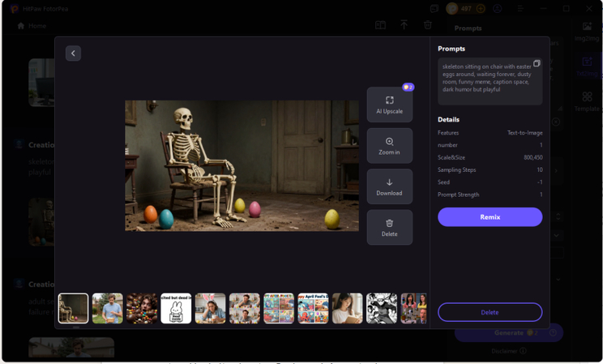Zoom in on the skeleton image

pos(389,146)
